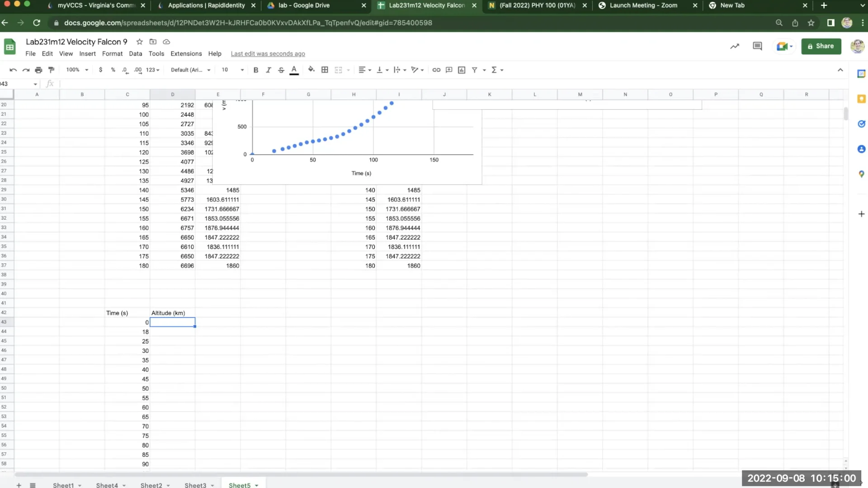Screen dimensions: 868x488
Task: Format selection as currency
Action: pyautogui.click(x=100, y=70)
